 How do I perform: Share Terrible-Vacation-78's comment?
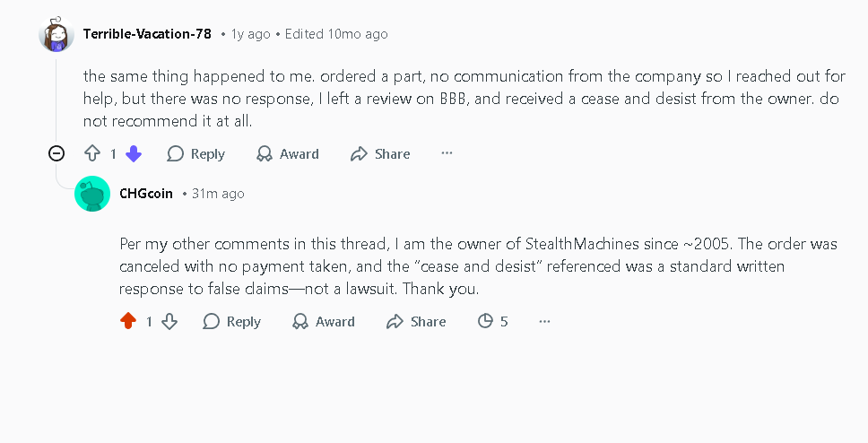(380, 154)
